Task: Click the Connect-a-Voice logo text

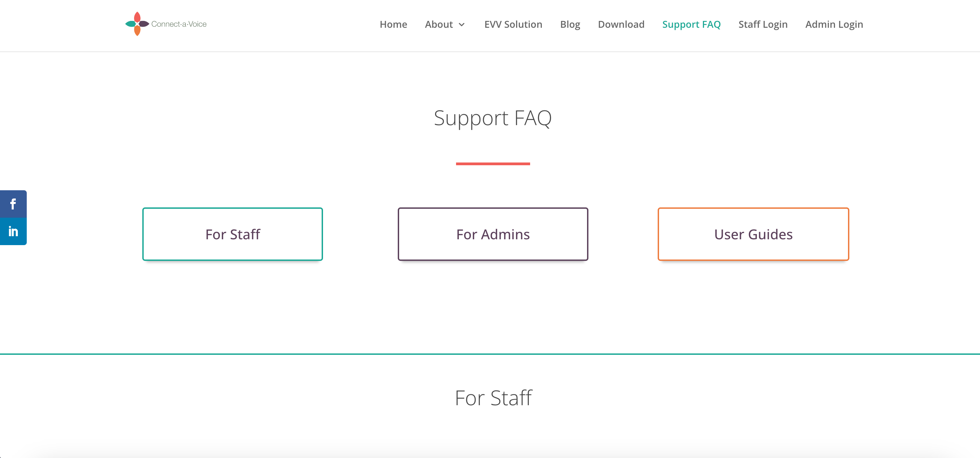Action: click(x=179, y=24)
